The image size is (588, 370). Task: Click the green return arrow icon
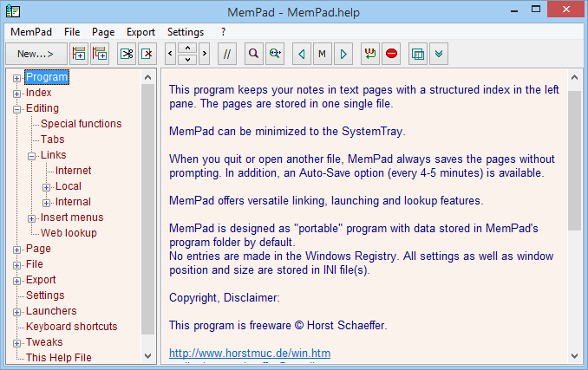click(x=370, y=54)
